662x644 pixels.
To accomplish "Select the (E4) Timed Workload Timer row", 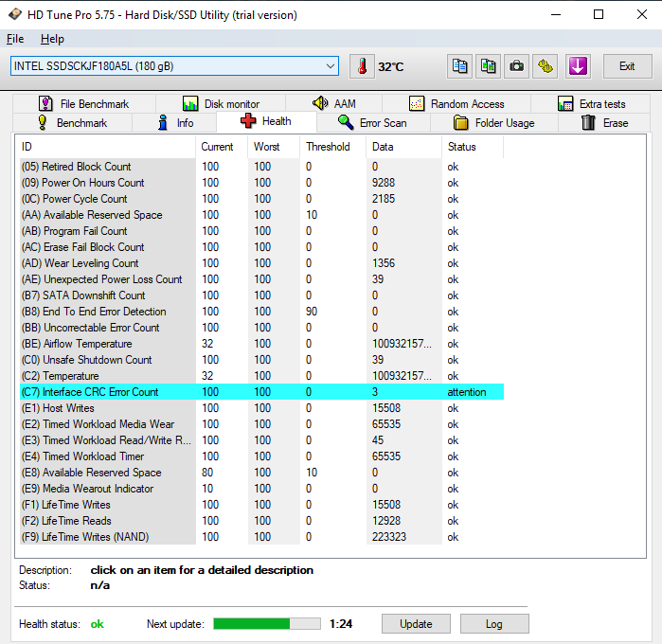I will (261, 456).
